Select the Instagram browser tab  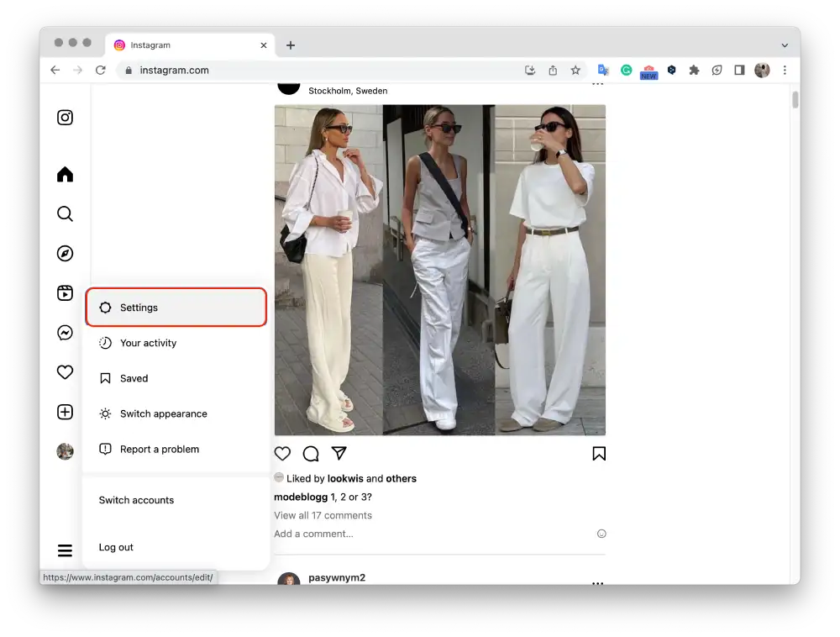click(x=190, y=45)
